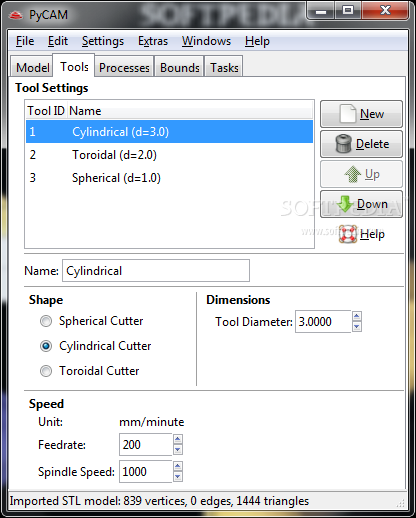Click the Imported STL model status text
This screenshot has width=416, height=518.
(159, 501)
